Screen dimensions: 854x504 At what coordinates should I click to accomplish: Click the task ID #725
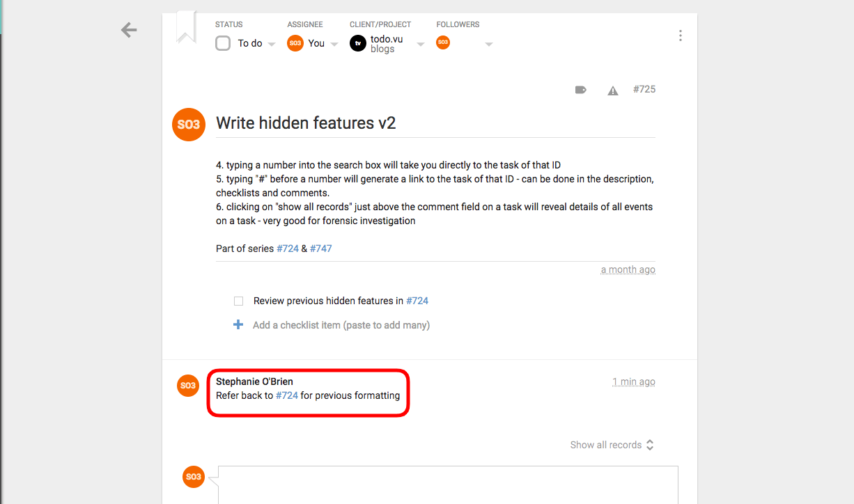pos(644,89)
